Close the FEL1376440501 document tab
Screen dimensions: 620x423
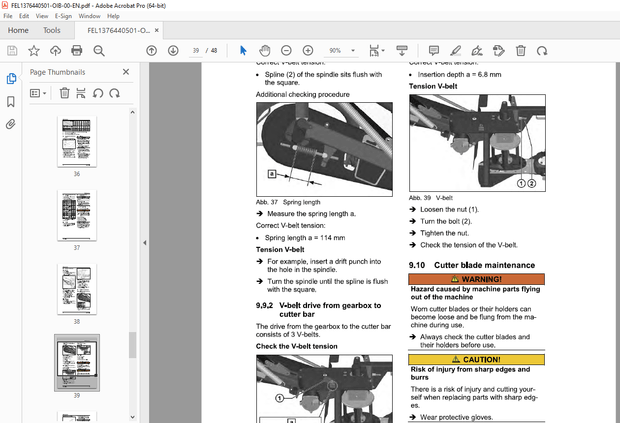point(157,30)
